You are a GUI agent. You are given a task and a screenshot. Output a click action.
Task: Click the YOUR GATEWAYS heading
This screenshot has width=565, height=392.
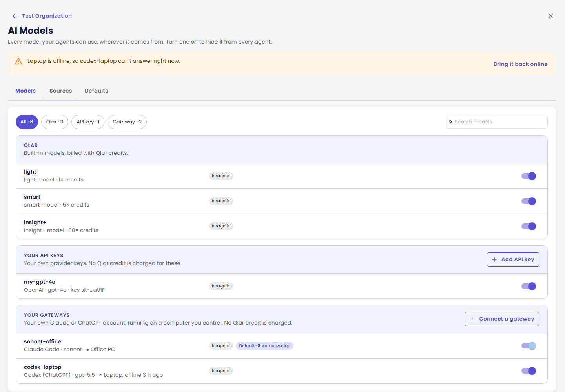tap(47, 315)
